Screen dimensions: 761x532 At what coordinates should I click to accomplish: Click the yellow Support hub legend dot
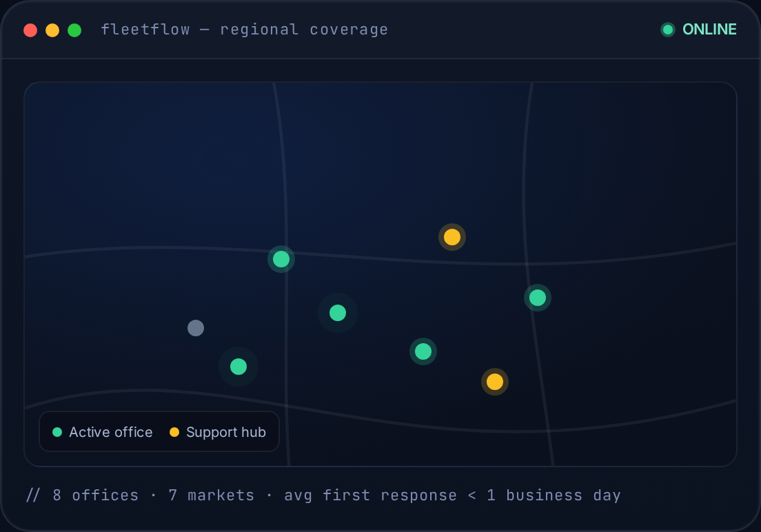pos(174,432)
